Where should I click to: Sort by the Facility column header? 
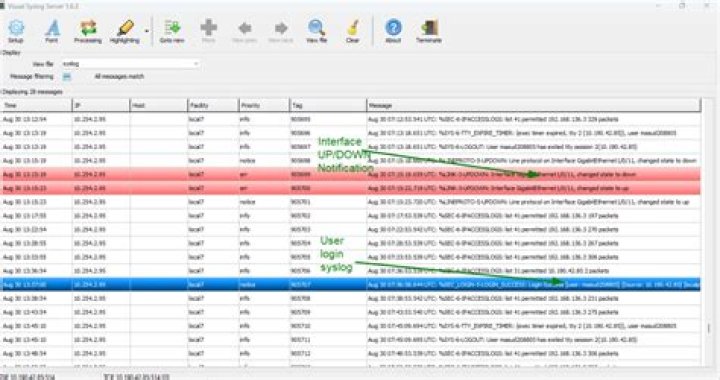click(213, 106)
